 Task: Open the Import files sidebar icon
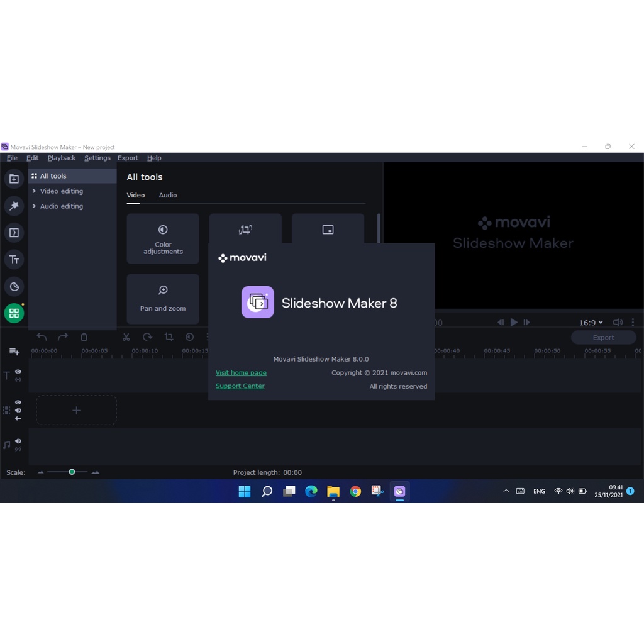(14, 179)
